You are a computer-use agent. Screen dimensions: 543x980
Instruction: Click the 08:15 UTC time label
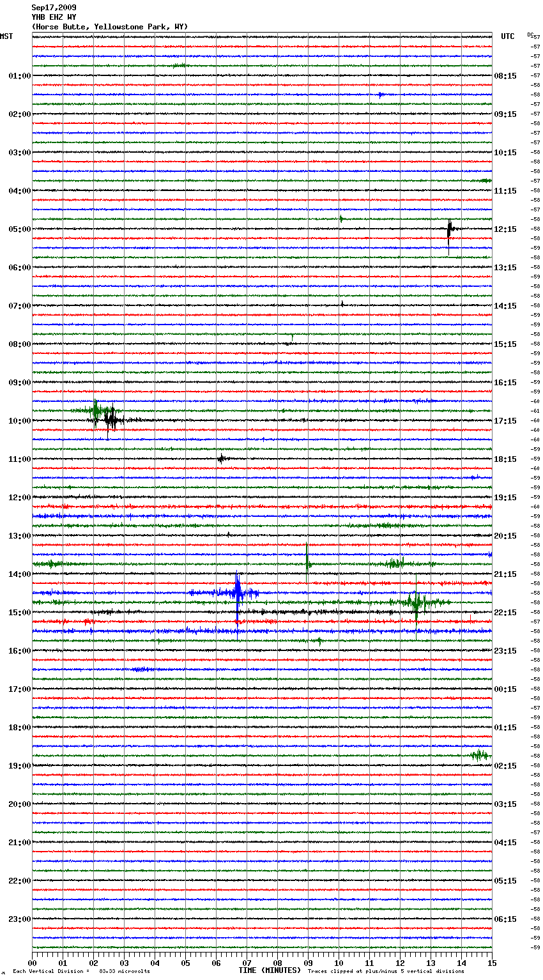click(505, 76)
